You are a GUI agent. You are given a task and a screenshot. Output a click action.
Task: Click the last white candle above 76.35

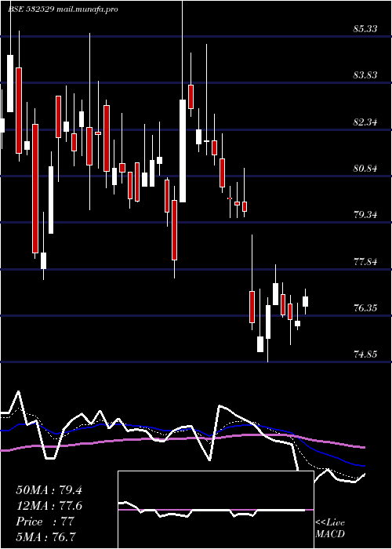(x=305, y=301)
